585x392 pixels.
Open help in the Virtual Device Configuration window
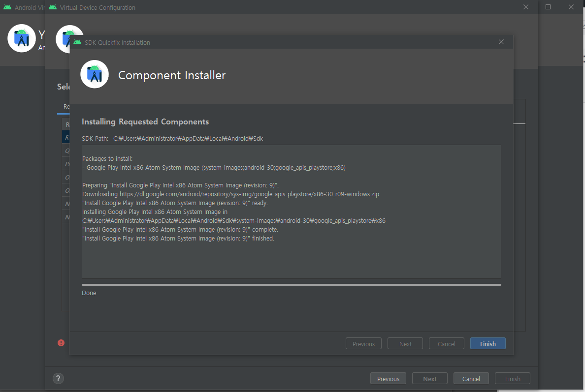tap(58, 379)
